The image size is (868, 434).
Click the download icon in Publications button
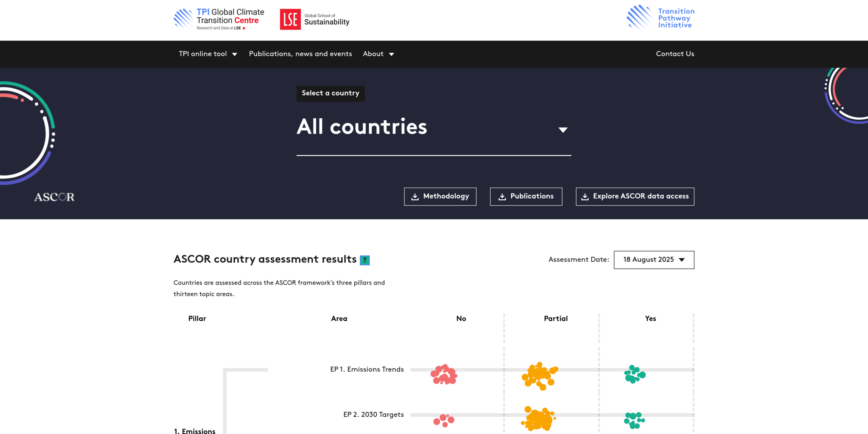click(502, 197)
